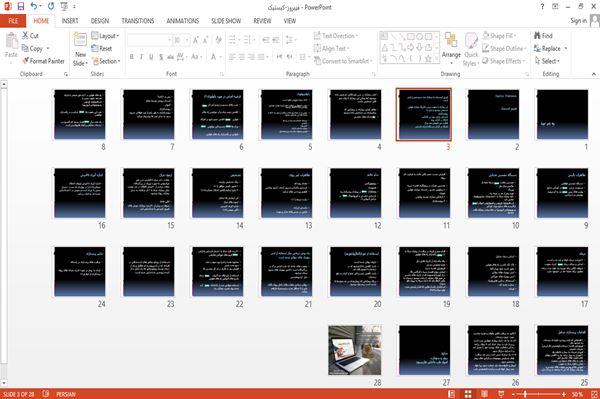This screenshot has height=399, width=600.
Task: Fit slide to current window icon
Action: click(594, 394)
